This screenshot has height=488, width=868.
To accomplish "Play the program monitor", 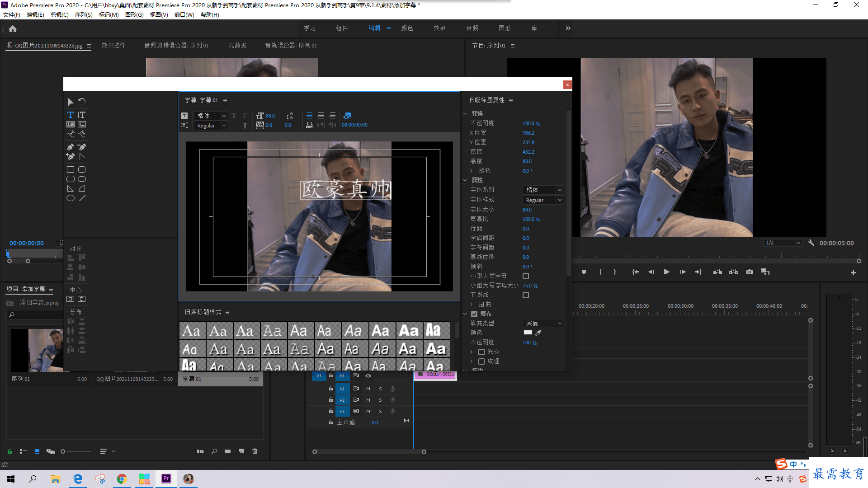I will click(x=666, y=272).
